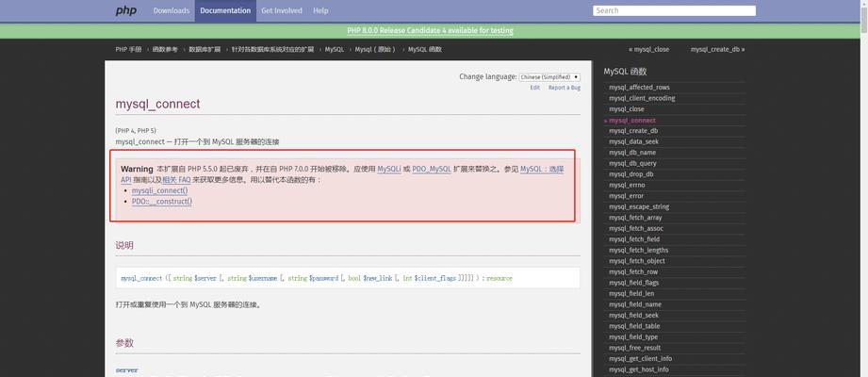Click Report a Bug link
The height and width of the screenshot is (377, 868).
point(565,88)
